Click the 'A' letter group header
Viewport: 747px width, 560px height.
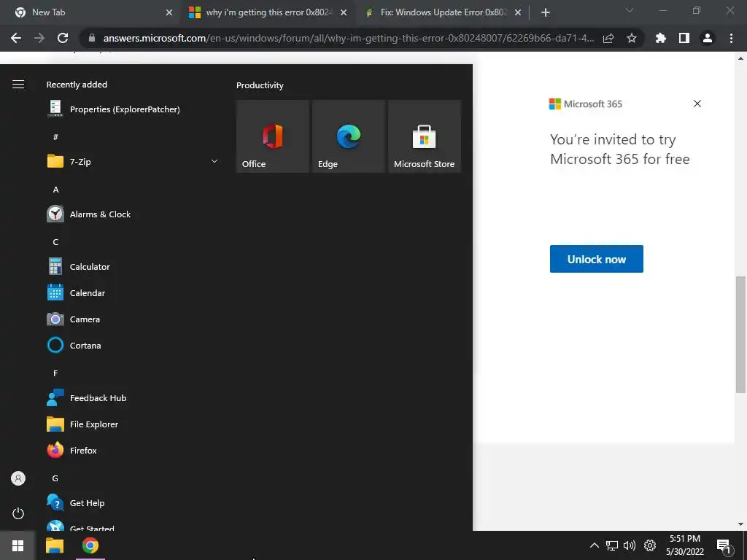tap(55, 190)
